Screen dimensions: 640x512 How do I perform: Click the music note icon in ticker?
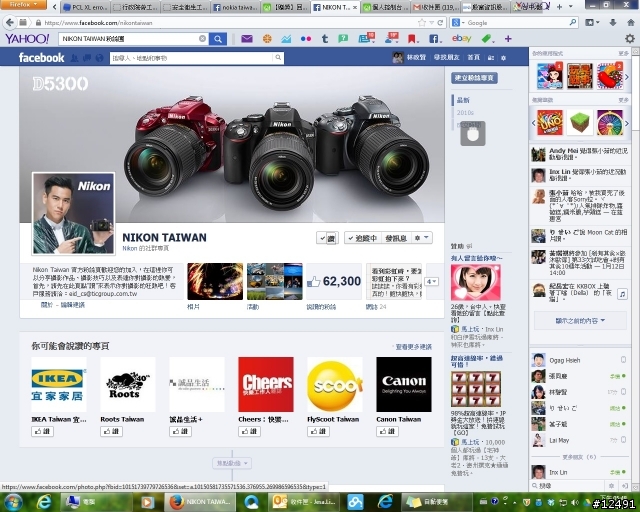(x=622, y=294)
